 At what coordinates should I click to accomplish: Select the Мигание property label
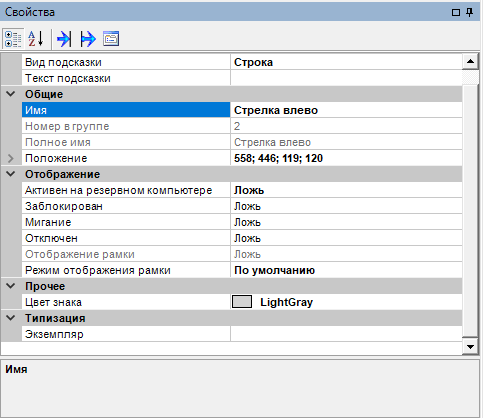[x=48, y=222]
